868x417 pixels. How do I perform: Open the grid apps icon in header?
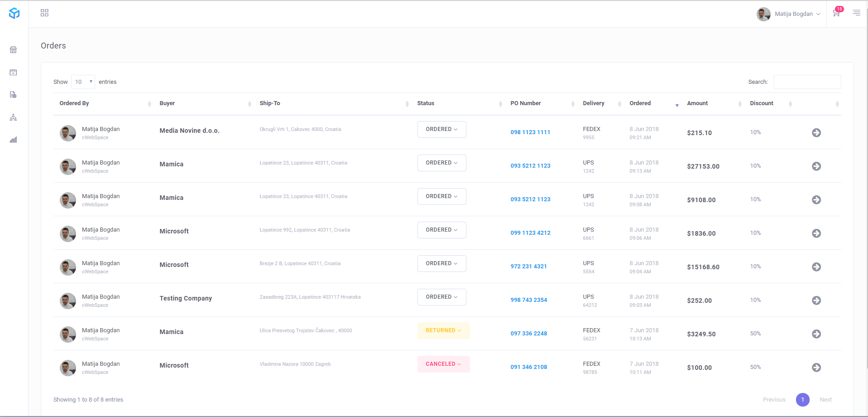click(44, 13)
